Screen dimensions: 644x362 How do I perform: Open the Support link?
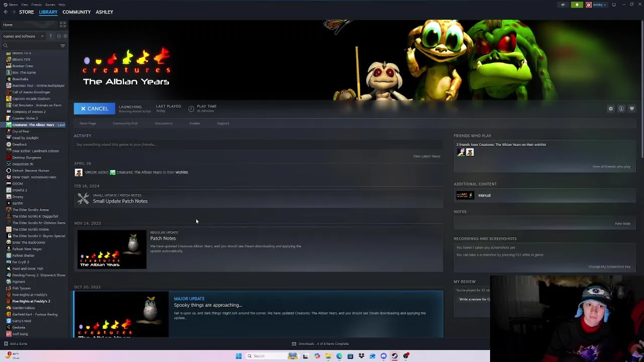click(x=223, y=123)
